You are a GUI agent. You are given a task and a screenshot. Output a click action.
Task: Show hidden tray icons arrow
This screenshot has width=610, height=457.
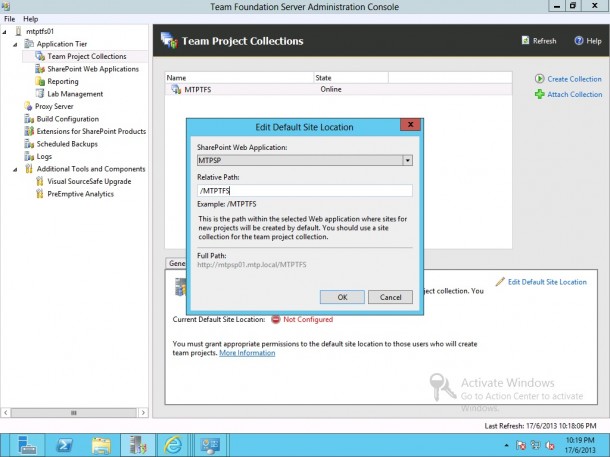(506, 445)
